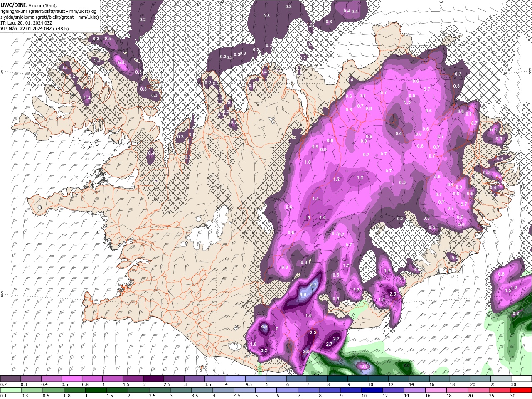The image size is (532, 399).
Task: Pick the crimson 25 swatch in the lower scale
Action: (x=500, y=390)
